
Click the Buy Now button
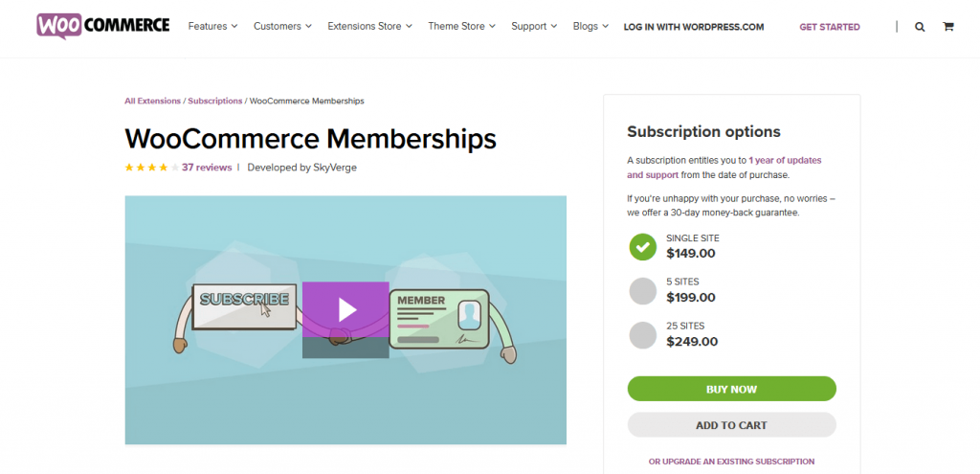pos(731,389)
